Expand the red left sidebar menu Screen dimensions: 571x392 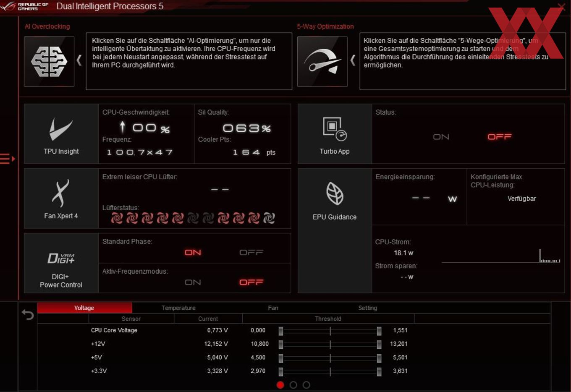pos(7,159)
